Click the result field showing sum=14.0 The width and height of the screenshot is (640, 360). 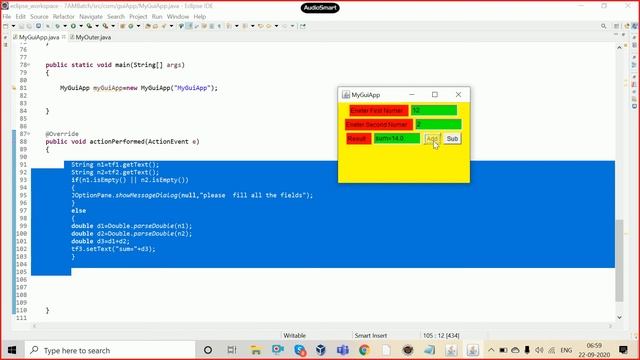coord(397,139)
